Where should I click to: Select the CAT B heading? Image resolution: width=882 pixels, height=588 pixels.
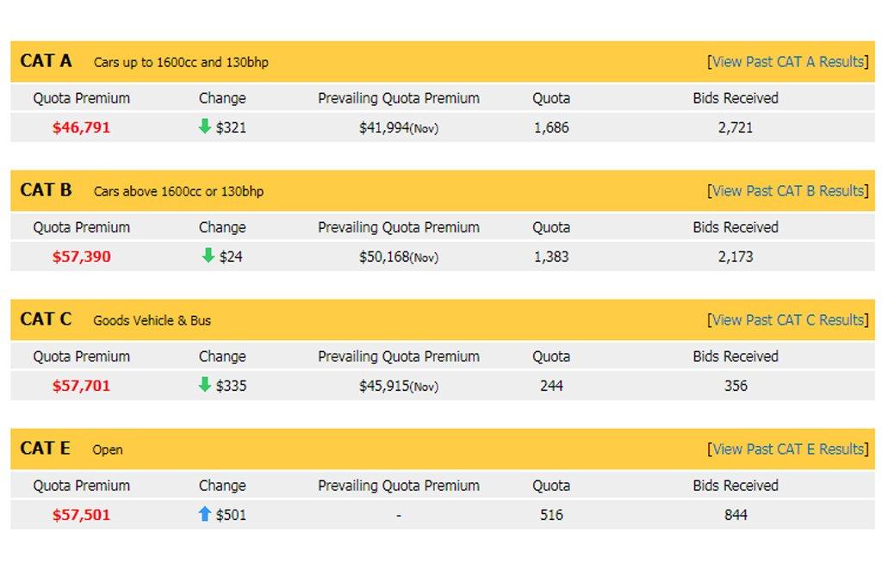pyautogui.click(x=47, y=190)
